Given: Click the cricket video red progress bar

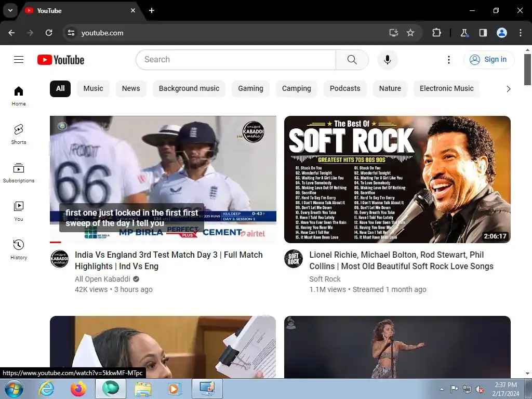Looking at the screenshot, I should click(55, 242).
